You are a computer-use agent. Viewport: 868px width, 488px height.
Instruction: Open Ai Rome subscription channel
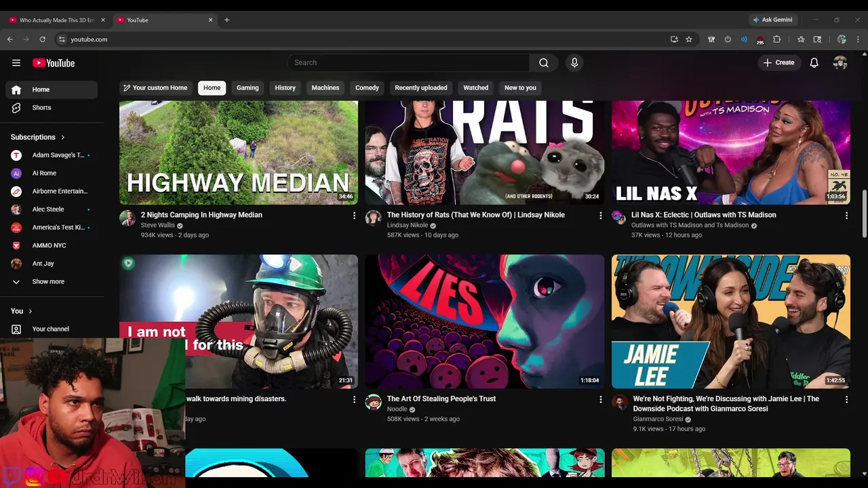[x=52, y=173]
